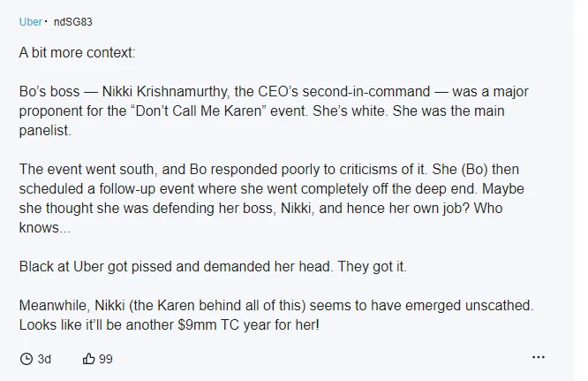Open the three-dot more options menu

click(x=539, y=357)
